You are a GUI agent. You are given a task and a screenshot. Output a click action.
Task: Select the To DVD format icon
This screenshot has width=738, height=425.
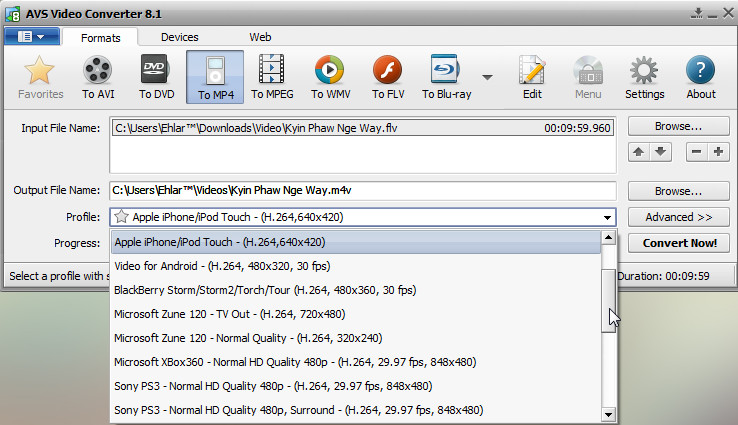coord(156,69)
